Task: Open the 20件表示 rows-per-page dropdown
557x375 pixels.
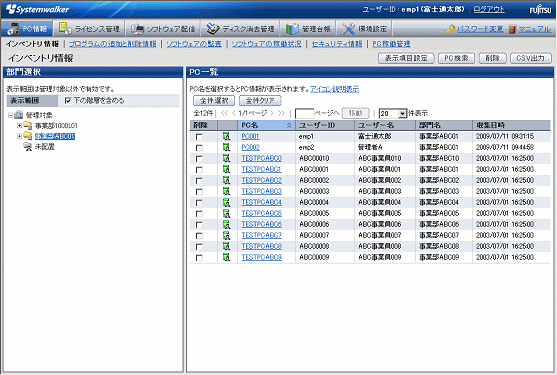Action: point(402,114)
